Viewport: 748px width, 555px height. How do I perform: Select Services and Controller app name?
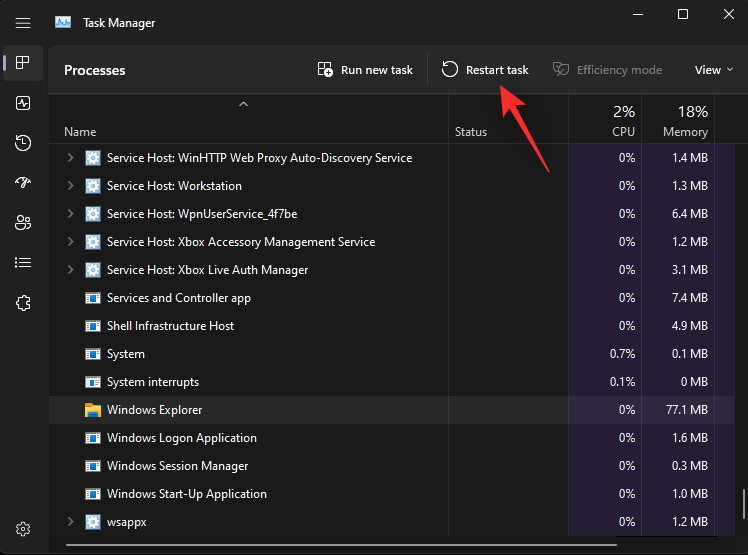pos(179,298)
